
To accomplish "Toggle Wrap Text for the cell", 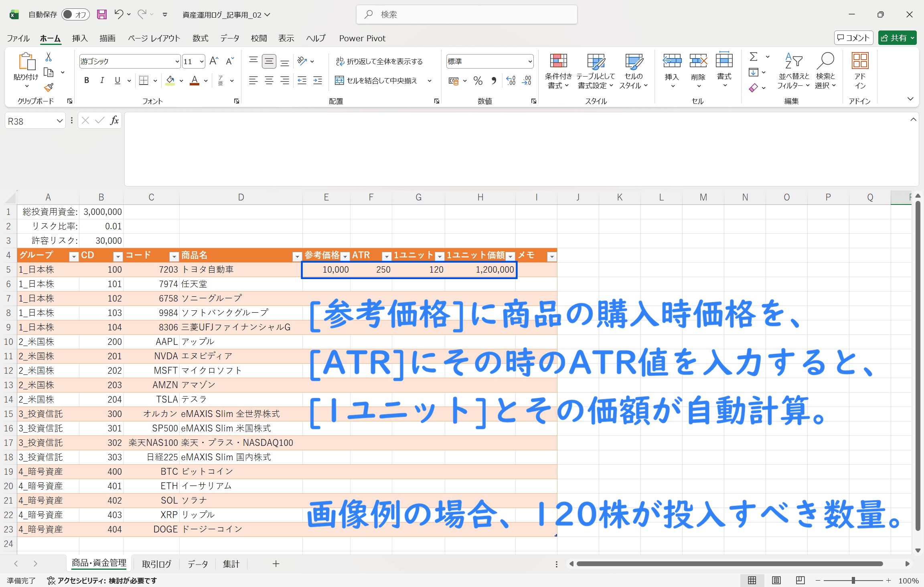I will pos(379,61).
